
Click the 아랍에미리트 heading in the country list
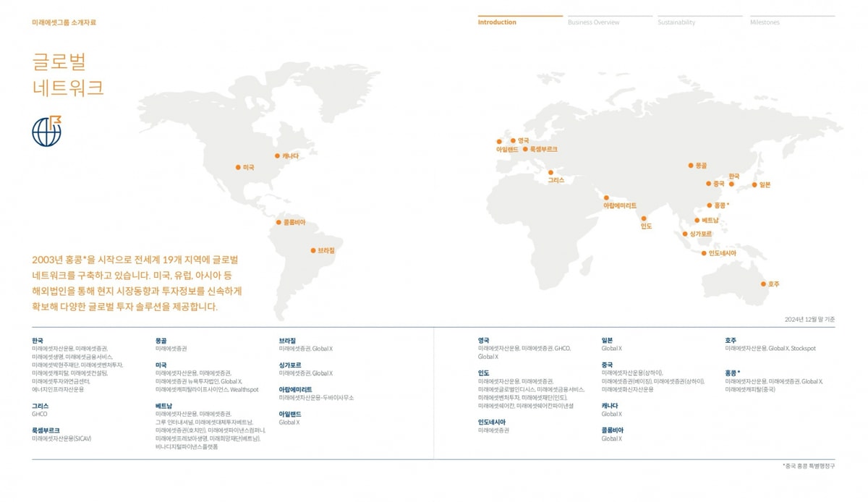295,389
